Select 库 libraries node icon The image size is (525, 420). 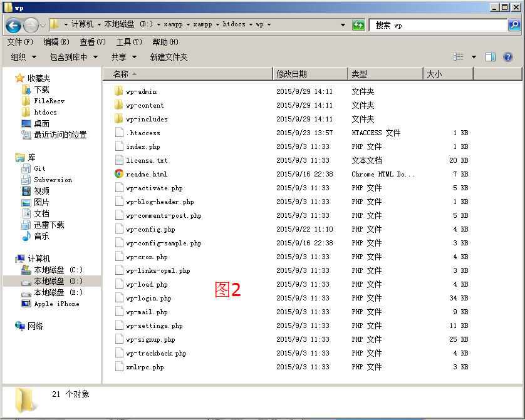click(x=20, y=158)
